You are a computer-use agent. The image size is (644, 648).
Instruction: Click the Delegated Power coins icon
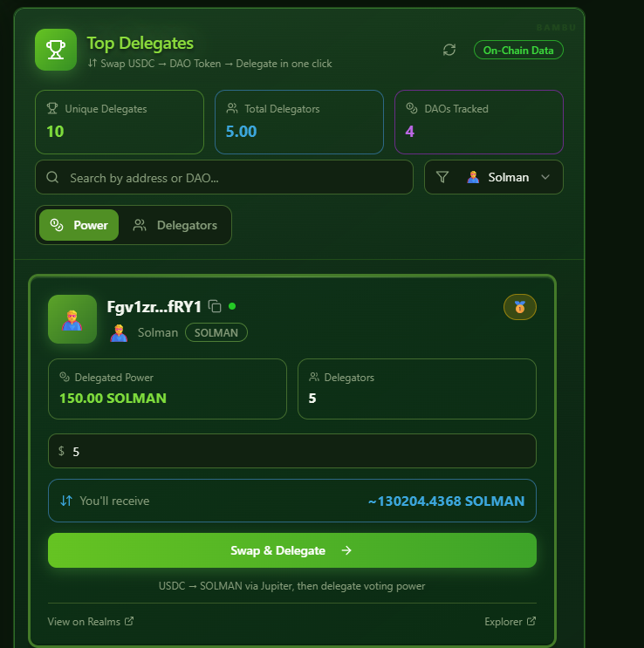click(65, 377)
